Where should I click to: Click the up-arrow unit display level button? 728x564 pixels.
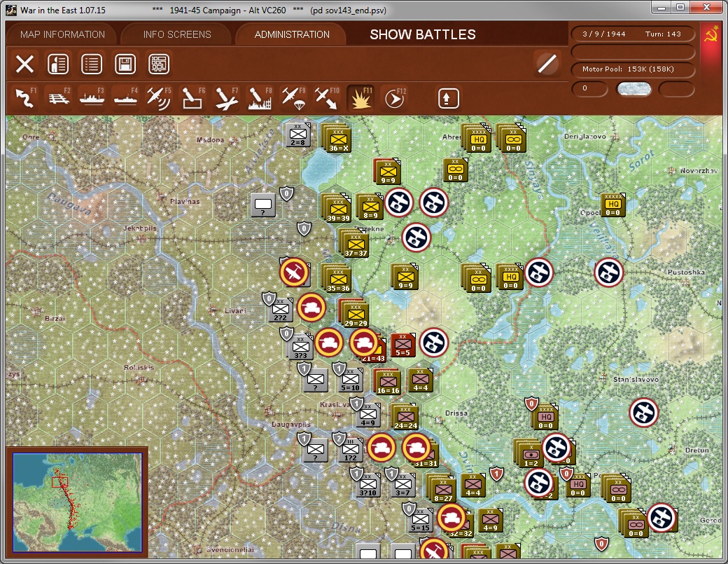point(447,97)
